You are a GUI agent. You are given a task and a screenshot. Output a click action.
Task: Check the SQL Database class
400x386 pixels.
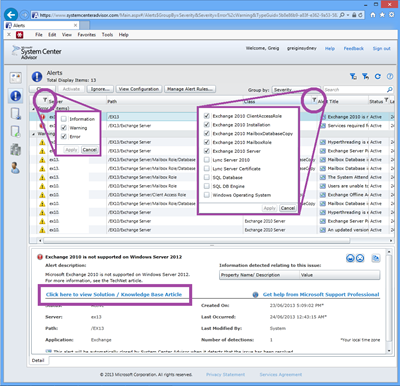click(207, 177)
